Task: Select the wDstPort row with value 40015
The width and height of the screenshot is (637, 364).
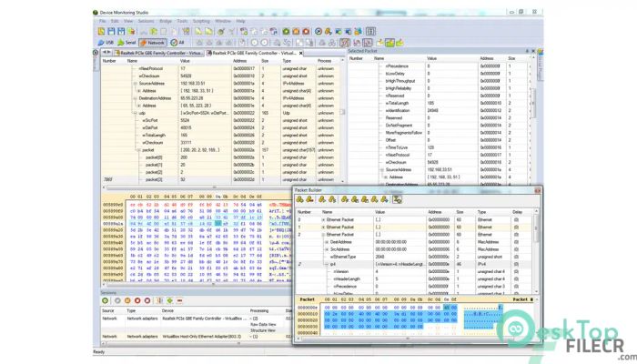Action: tap(222, 128)
